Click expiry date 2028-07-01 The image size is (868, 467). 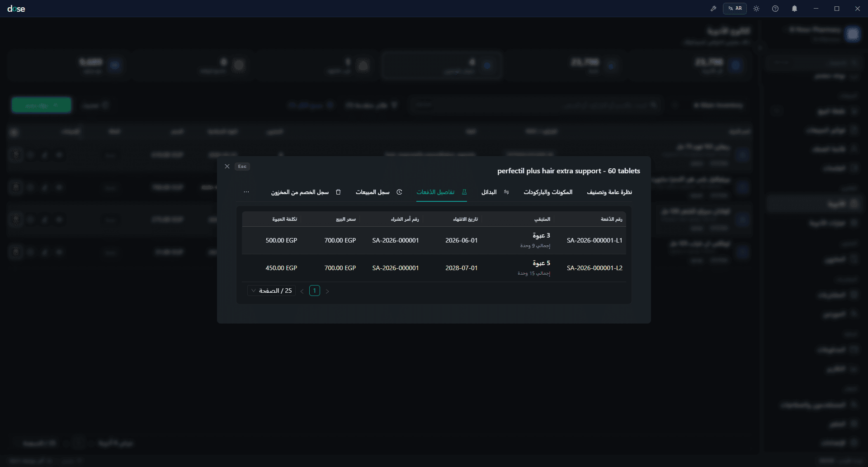[x=462, y=268]
